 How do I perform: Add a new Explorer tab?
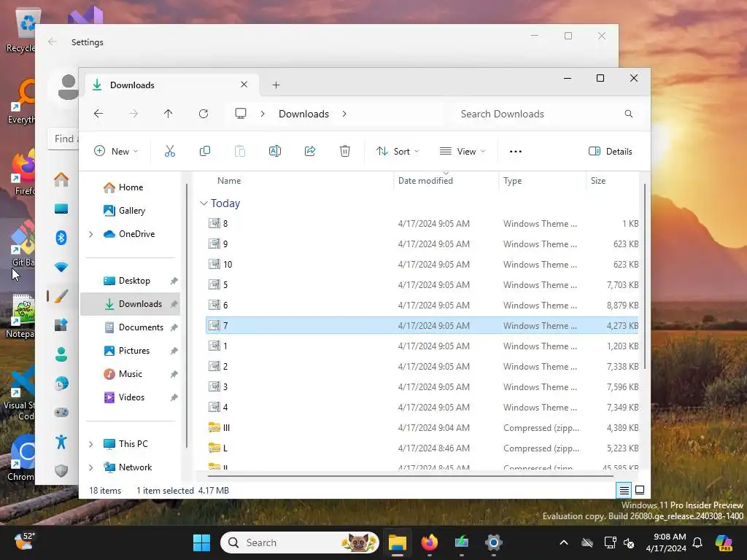(276, 85)
